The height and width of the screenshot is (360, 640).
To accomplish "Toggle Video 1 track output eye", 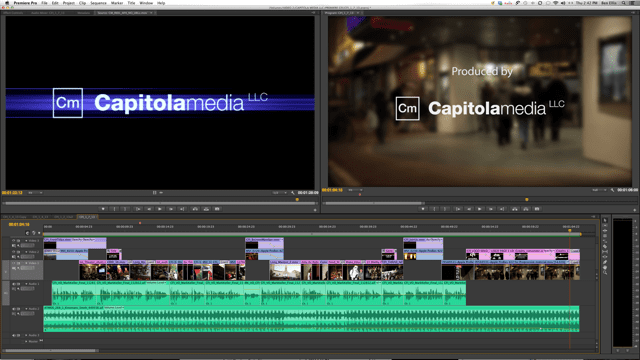I will (13, 264).
